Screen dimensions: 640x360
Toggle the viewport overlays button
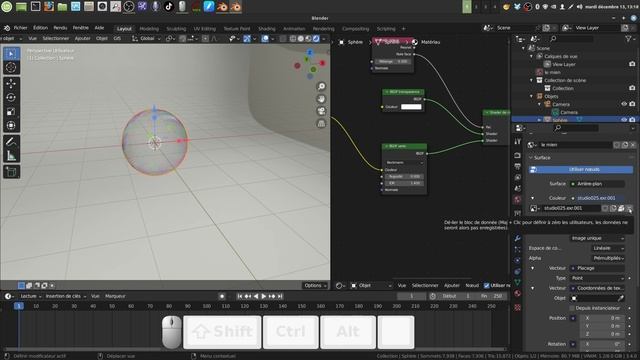tap(265, 38)
